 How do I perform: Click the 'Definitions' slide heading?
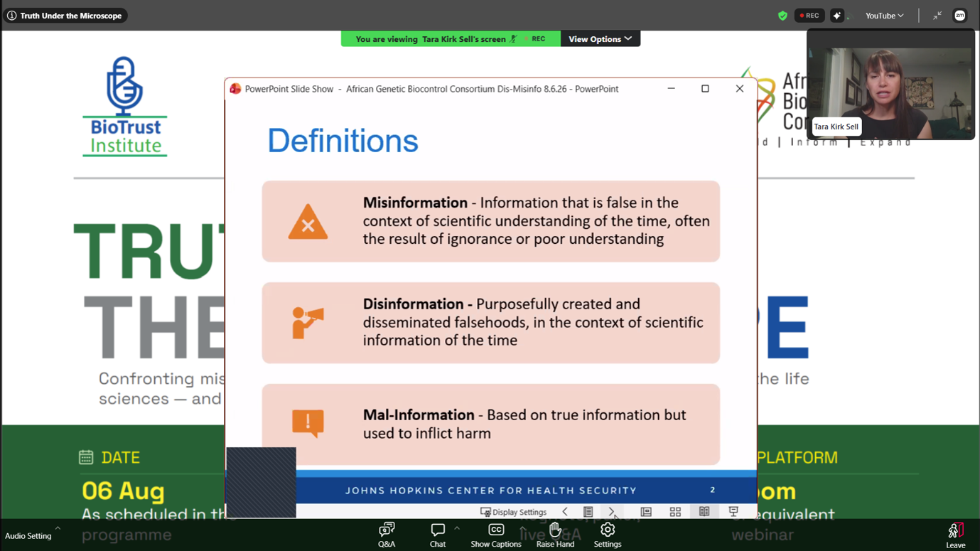[343, 141]
